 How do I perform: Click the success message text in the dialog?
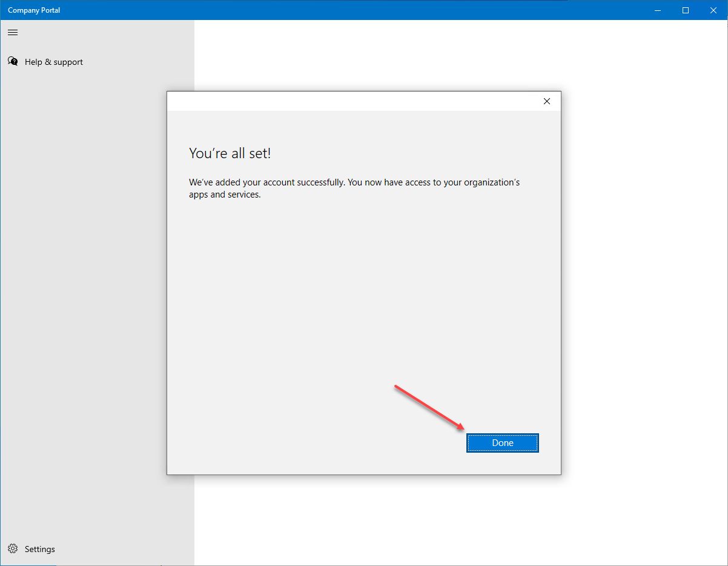pos(353,188)
